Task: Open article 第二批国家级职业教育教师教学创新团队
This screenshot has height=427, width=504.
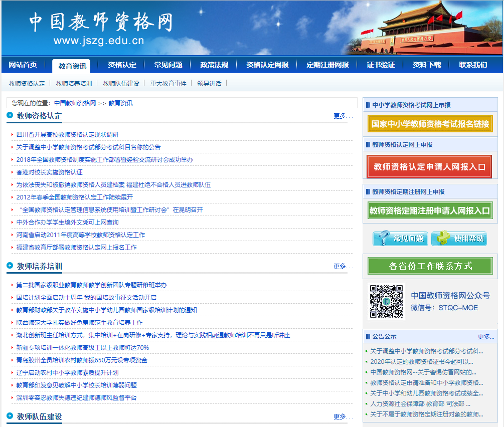Action: coord(92,285)
